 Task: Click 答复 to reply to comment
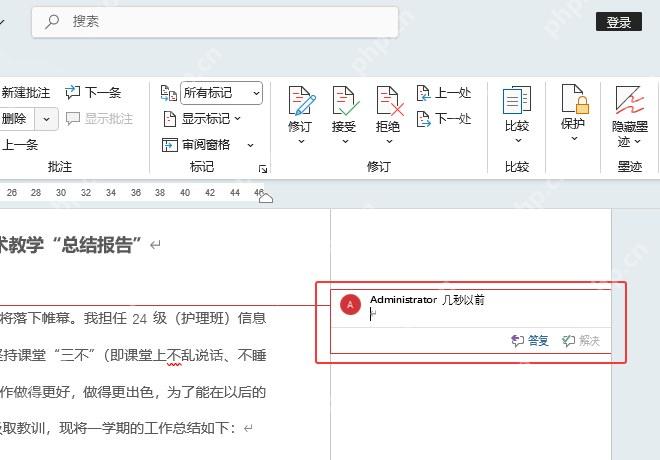click(x=530, y=340)
